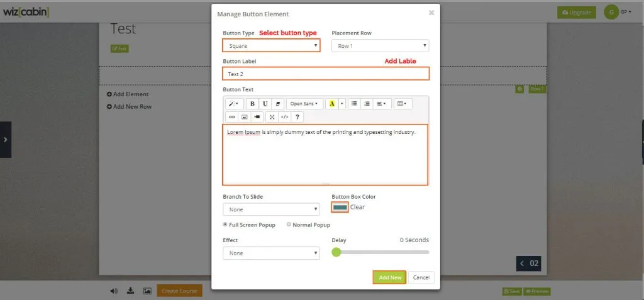Open the magic wand style dropdown
Image resolution: width=644 pixels, height=300 pixels.
[x=235, y=104]
